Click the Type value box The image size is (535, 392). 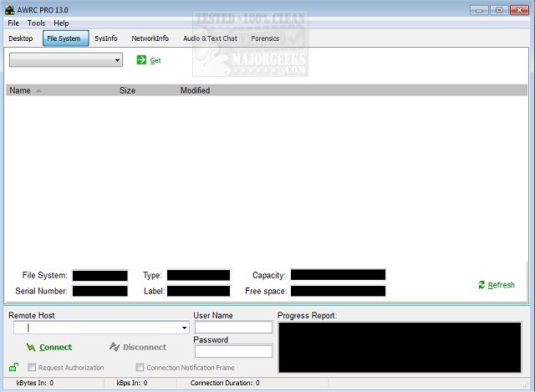click(x=198, y=275)
